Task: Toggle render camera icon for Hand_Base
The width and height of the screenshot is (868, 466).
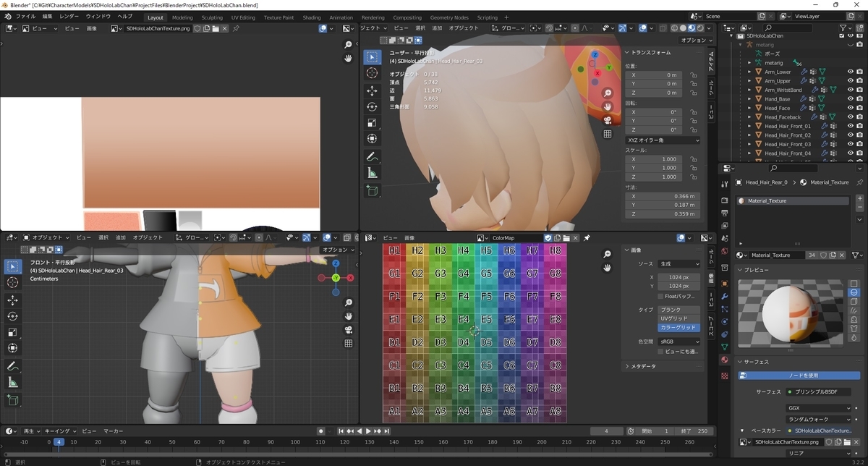Action: point(859,99)
